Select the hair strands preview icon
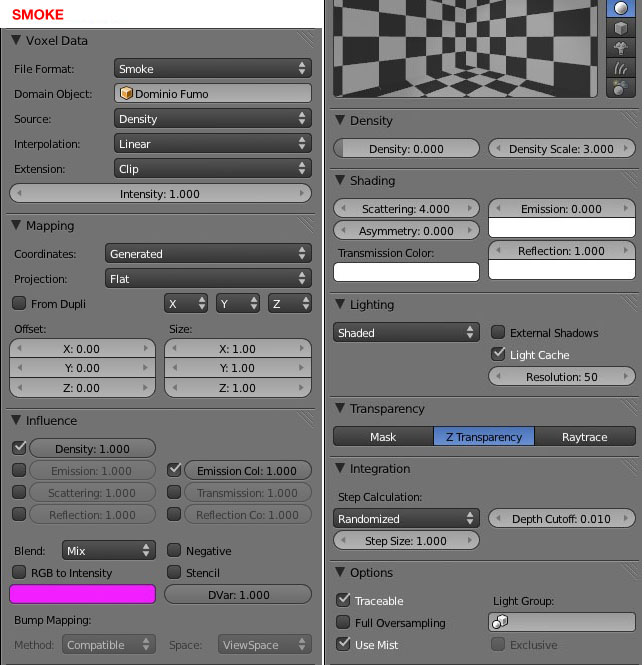This screenshot has height=665, width=644. tap(621, 68)
